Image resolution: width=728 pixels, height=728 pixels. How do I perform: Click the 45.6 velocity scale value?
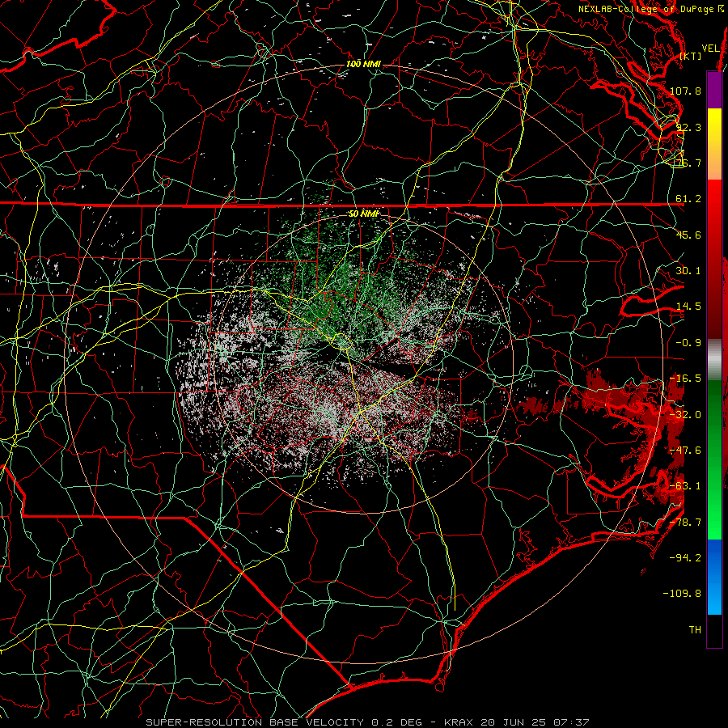pos(688,235)
